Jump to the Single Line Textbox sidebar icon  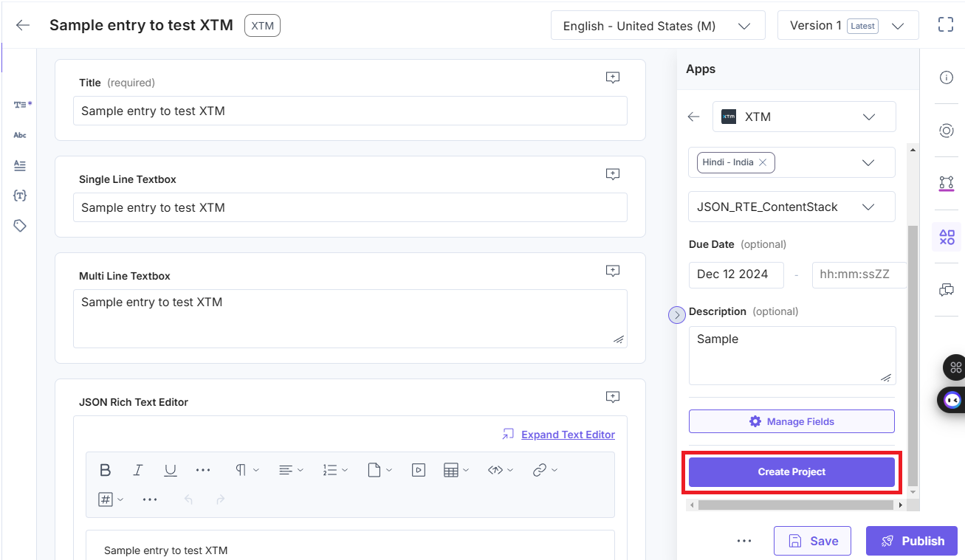(20, 135)
